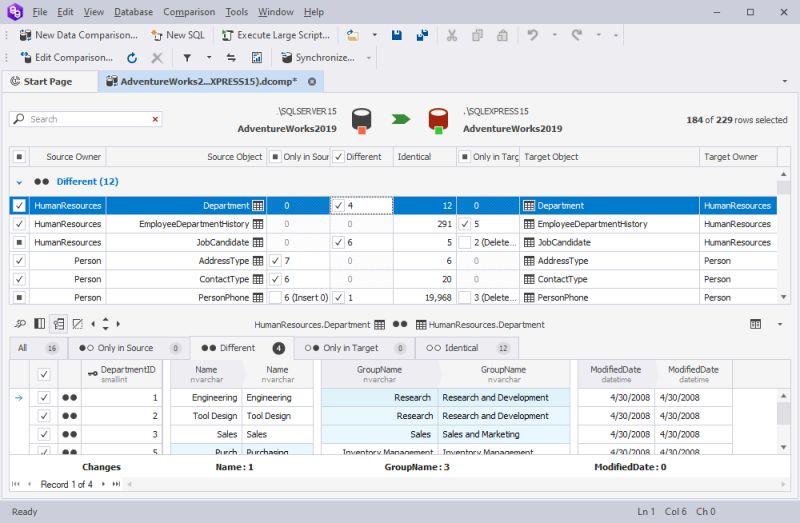The height and width of the screenshot is (523, 800).
Task: Click the Save All icon
Action: [422, 35]
